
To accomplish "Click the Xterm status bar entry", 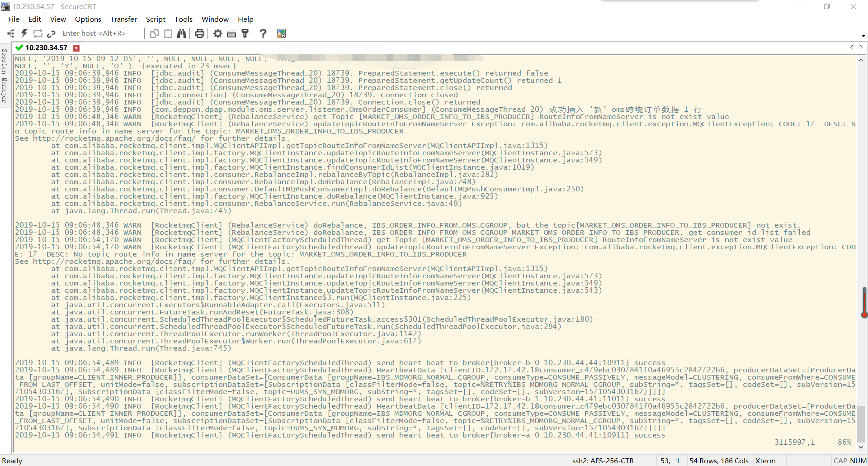I will pos(765,461).
